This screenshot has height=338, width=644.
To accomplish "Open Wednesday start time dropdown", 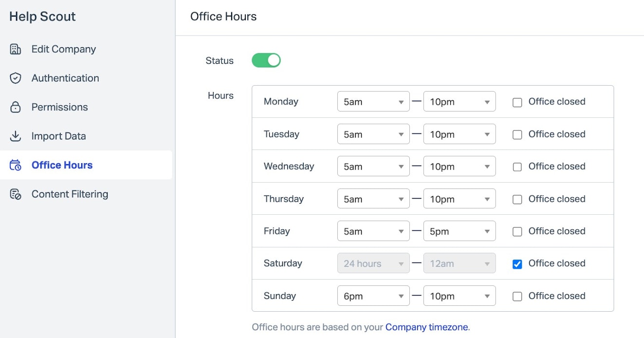I will point(373,166).
